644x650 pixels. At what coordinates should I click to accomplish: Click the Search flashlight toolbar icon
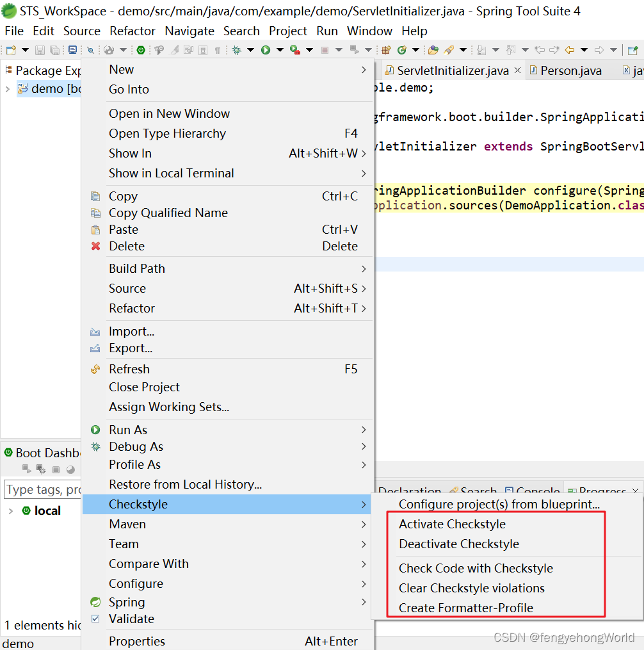[x=449, y=50]
